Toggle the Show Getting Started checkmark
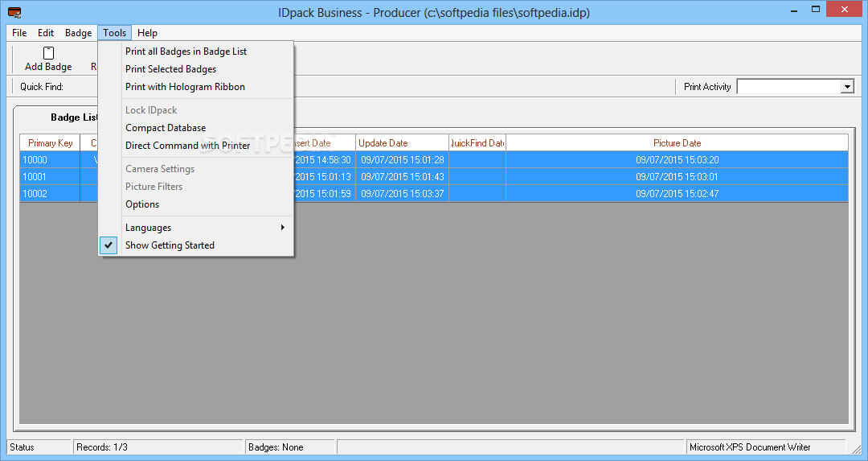The image size is (868, 461). click(x=108, y=245)
